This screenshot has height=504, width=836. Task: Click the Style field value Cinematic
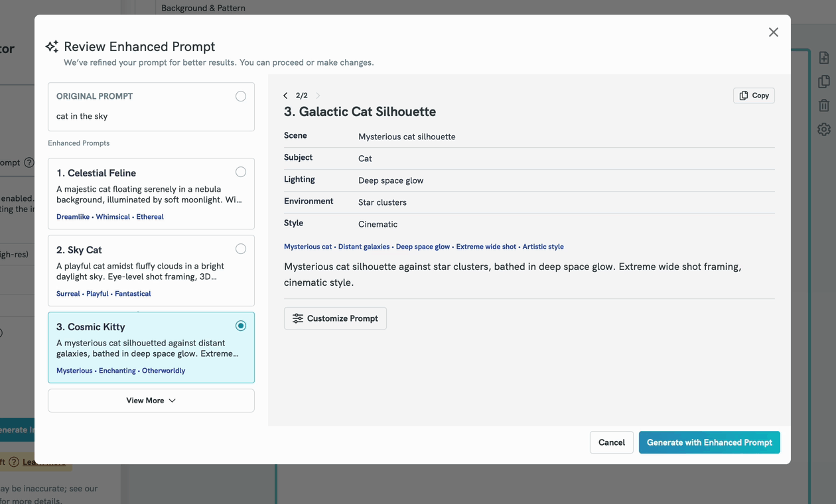pyautogui.click(x=378, y=224)
